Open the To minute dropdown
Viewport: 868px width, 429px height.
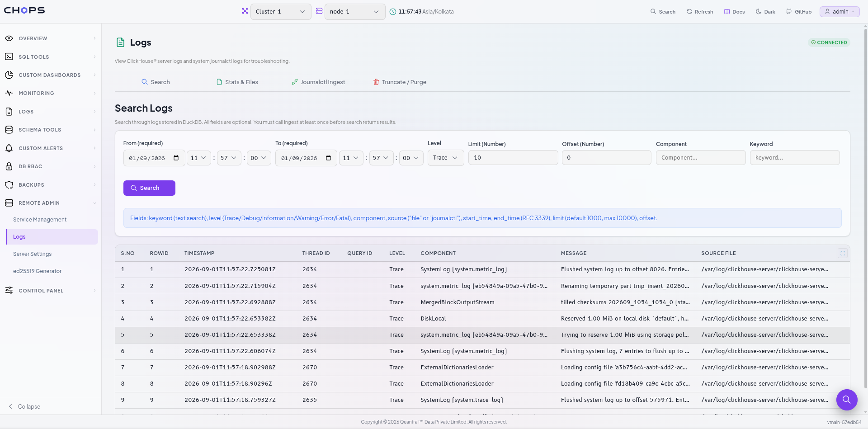(x=382, y=158)
